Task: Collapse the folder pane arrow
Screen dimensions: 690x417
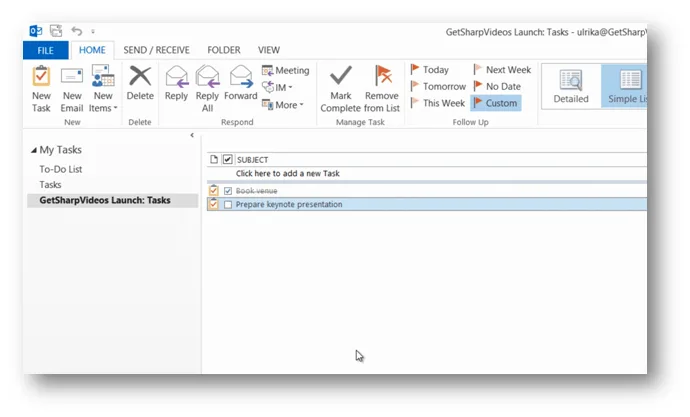Action: (192, 135)
